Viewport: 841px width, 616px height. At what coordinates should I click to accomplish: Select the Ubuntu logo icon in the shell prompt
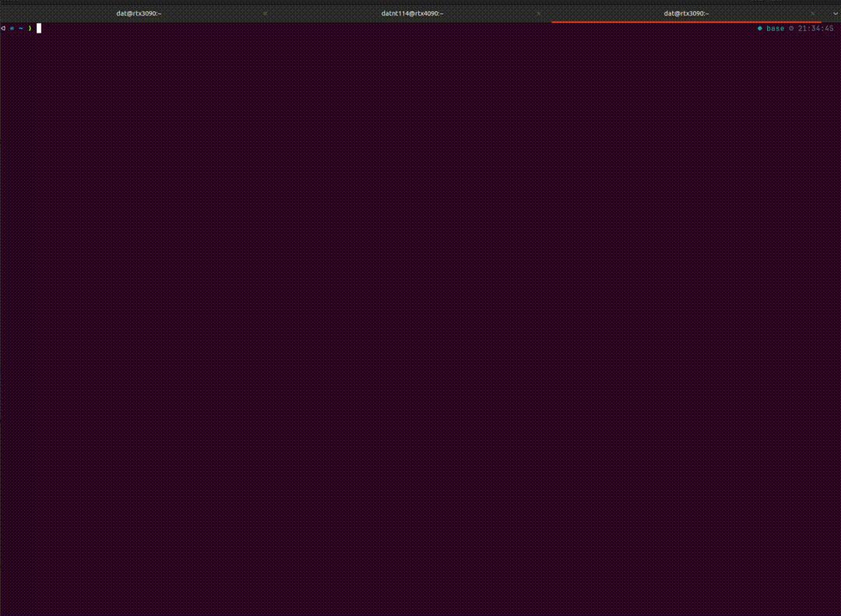click(x=3, y=28)
